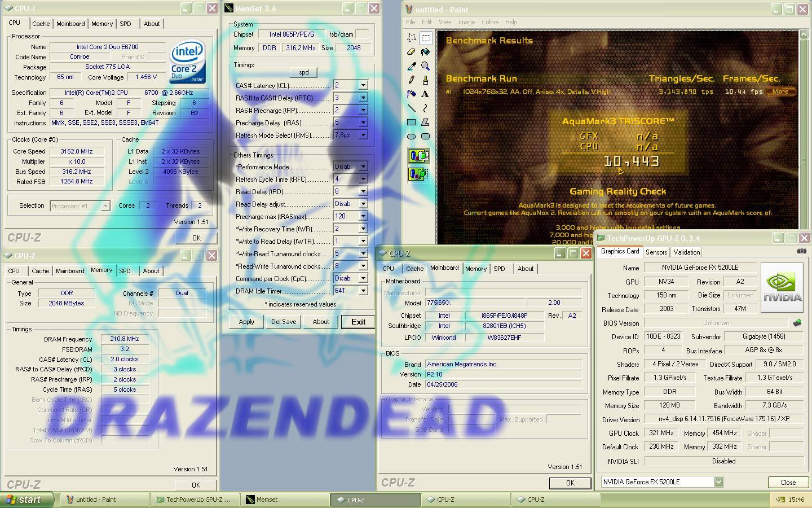Expand the Precharge max (tRASmax) dropdown
812x508 pixels.
point(363,216)
